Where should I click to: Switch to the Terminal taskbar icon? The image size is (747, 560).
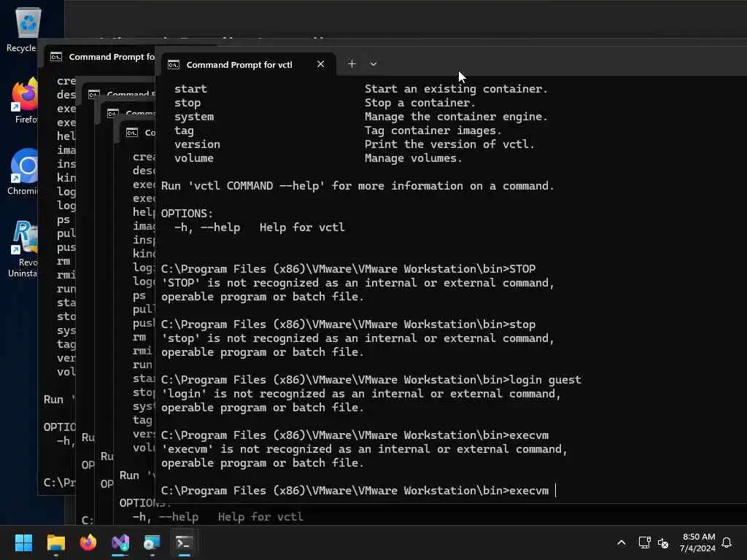click(x=184, y=542)
